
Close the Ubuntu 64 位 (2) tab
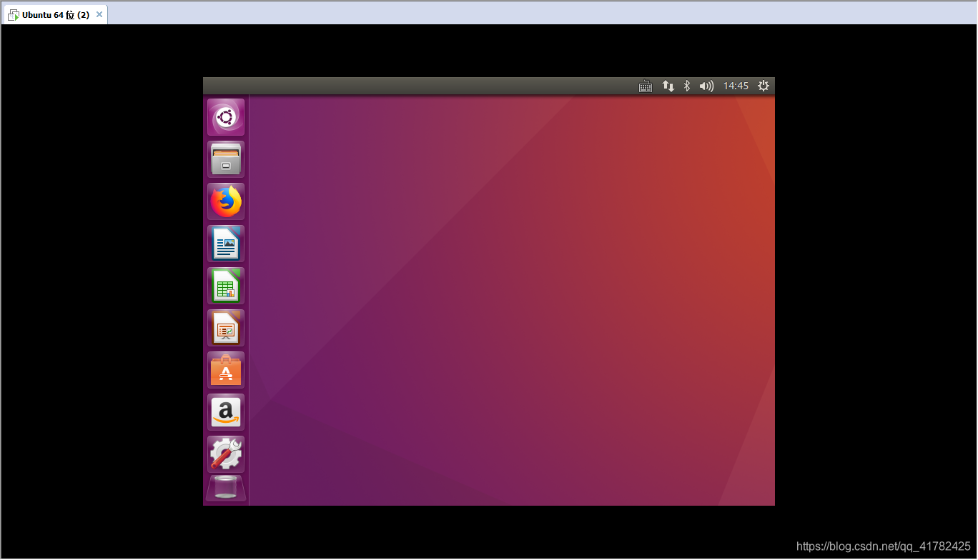tap(99, 15)
